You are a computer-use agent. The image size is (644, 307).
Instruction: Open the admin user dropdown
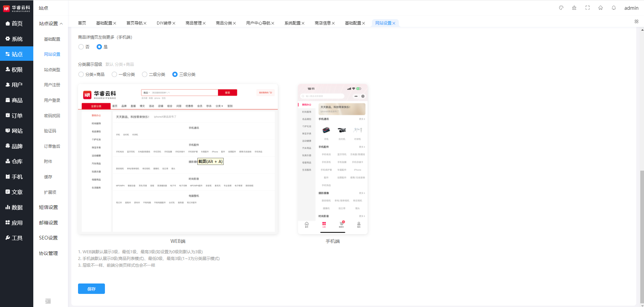631,8
